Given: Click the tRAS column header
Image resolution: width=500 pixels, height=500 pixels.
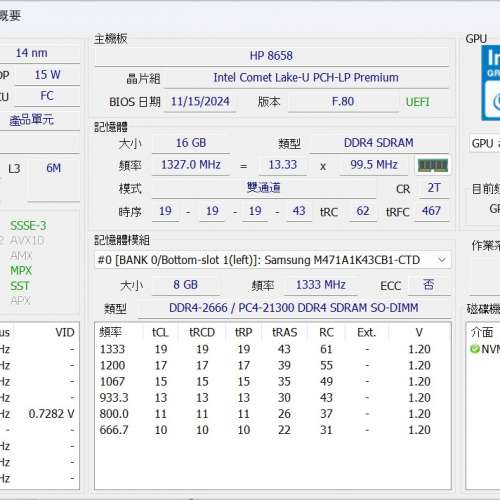Looking at the screenshot, I should 284,333.
